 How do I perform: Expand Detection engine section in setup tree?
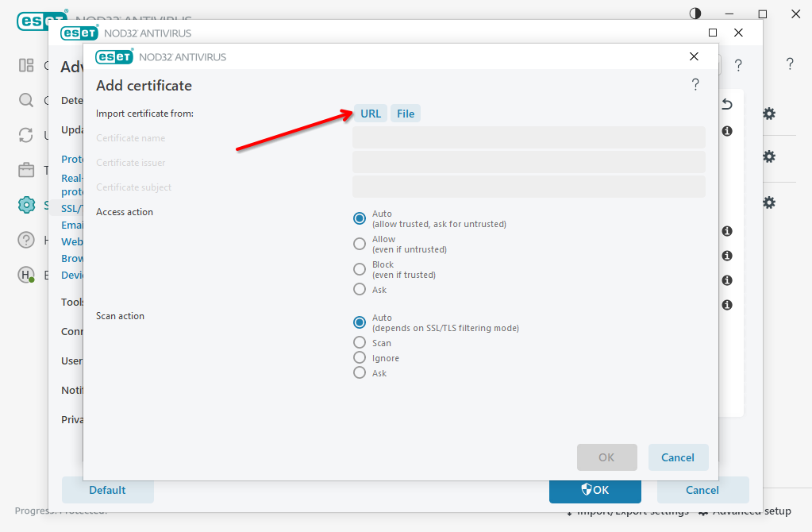[x=72, y=100]
